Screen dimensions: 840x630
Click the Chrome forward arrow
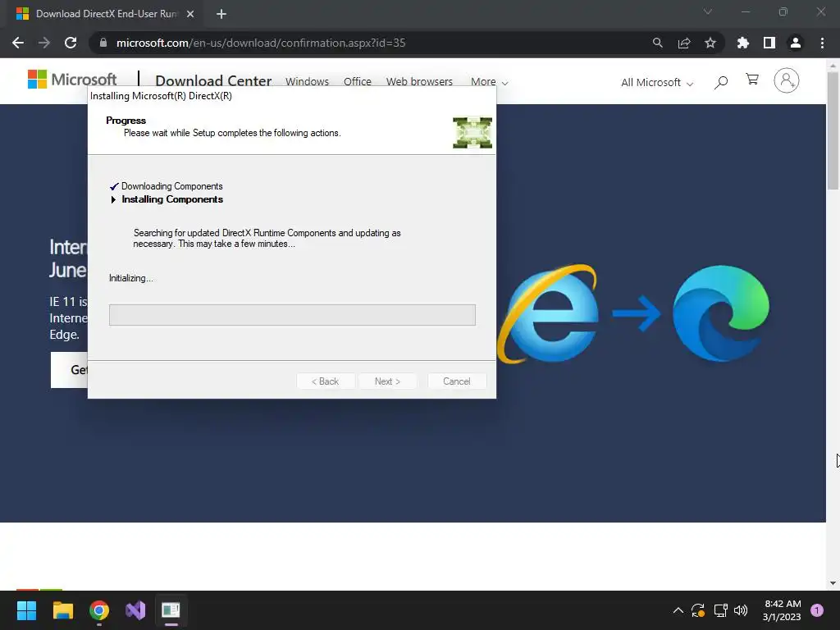(x=44, y=43)
